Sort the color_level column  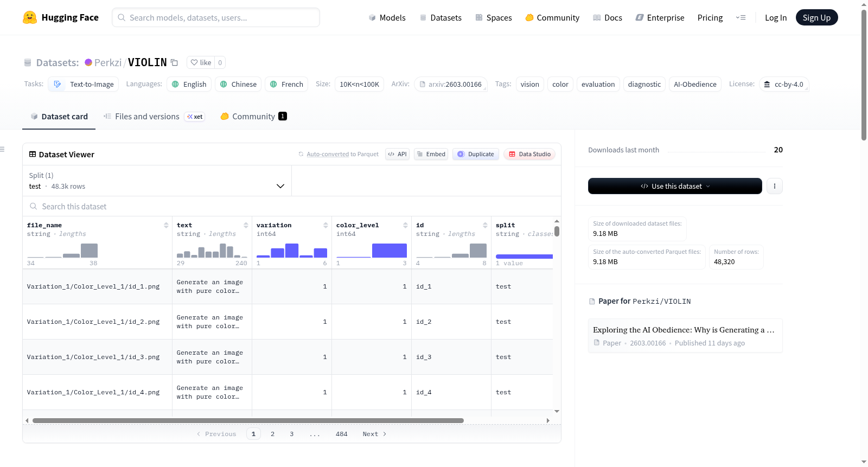click(x=405, y=225)
